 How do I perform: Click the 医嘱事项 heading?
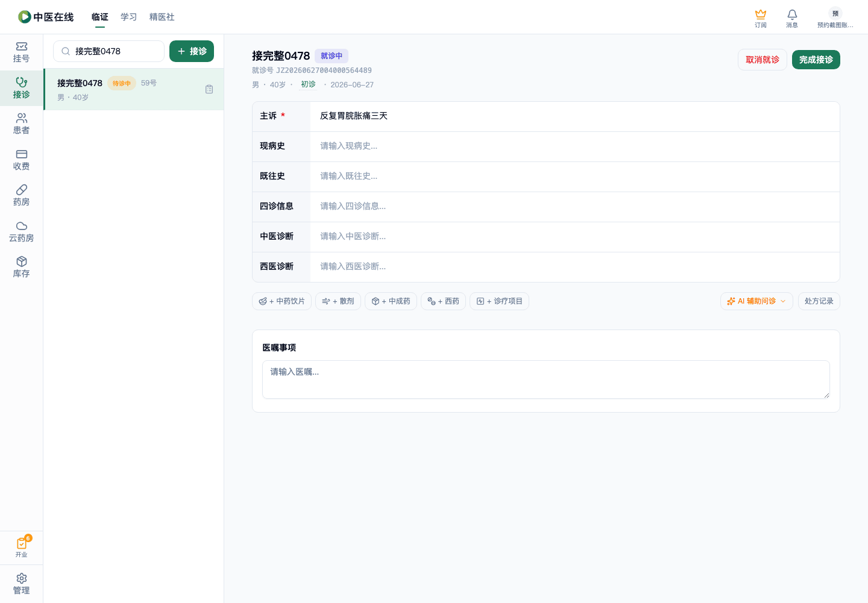[x=279, y=348]
